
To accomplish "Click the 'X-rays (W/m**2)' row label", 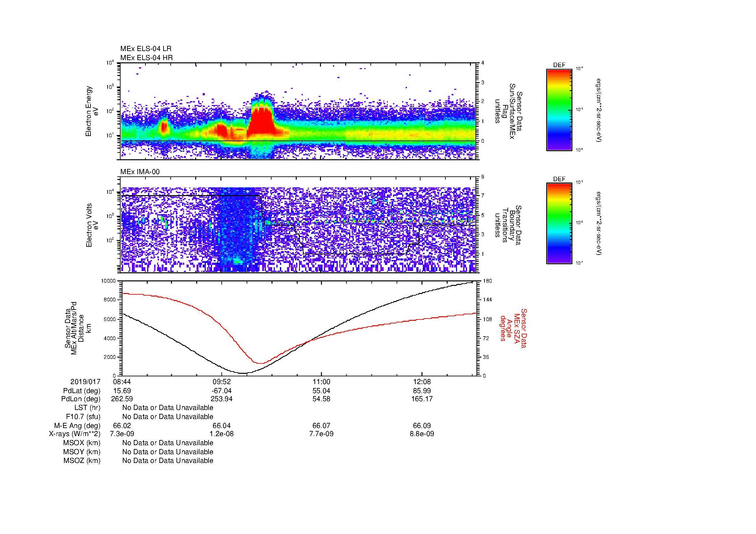I will [75, 434].
